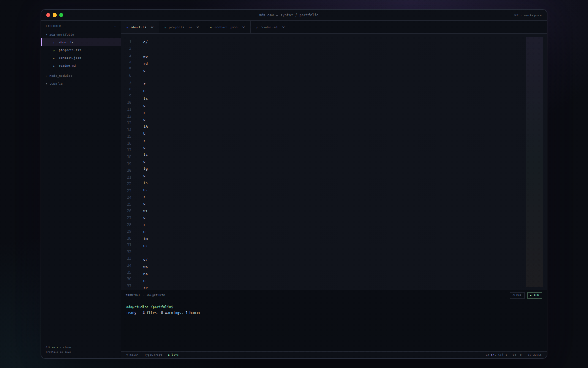The image size is (588, 368).
Task: Click the red close window button
Action: tap(48, 15)
